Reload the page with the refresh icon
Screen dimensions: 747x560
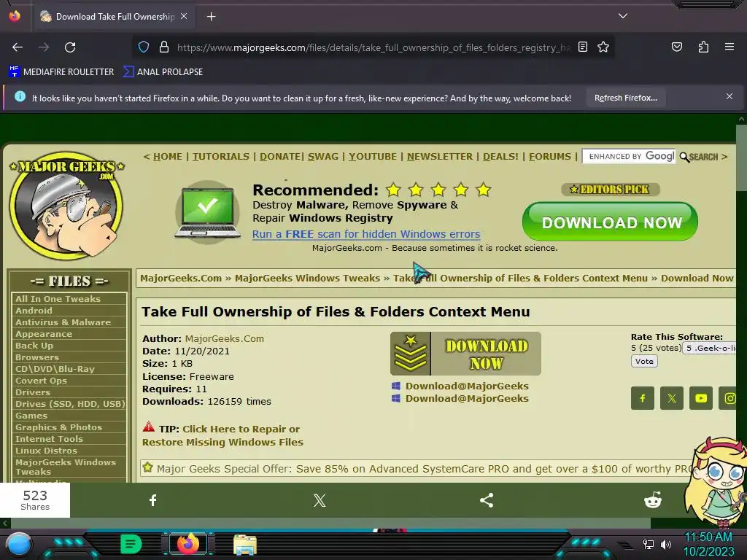click(x=70, y=47)
